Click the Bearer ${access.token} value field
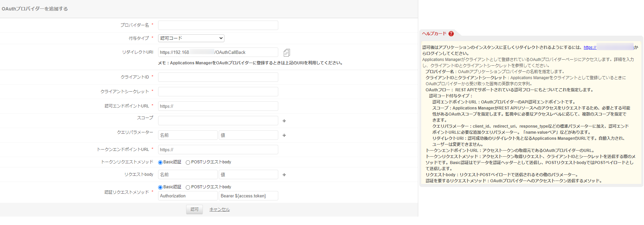644x225 pixels. pos(248,196)
